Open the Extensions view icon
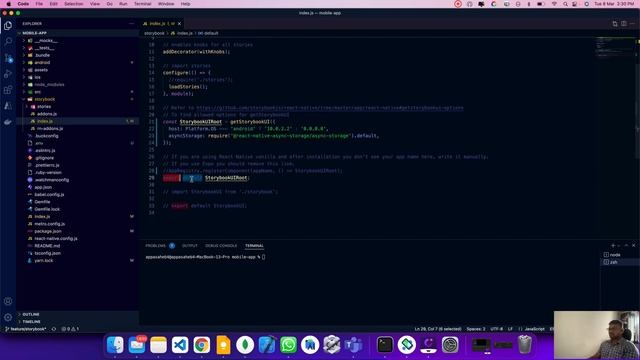This screenshot has width=640, height=360. [x=8, y=90]
